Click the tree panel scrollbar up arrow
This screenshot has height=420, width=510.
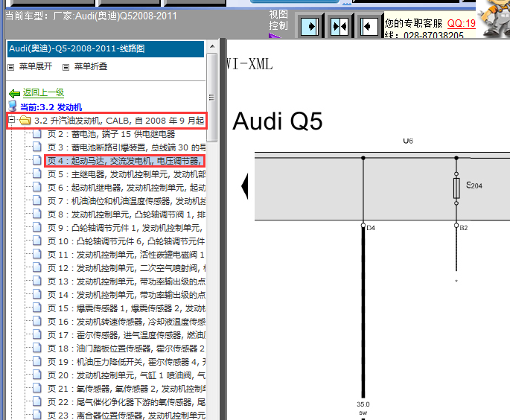click(212, 46)
